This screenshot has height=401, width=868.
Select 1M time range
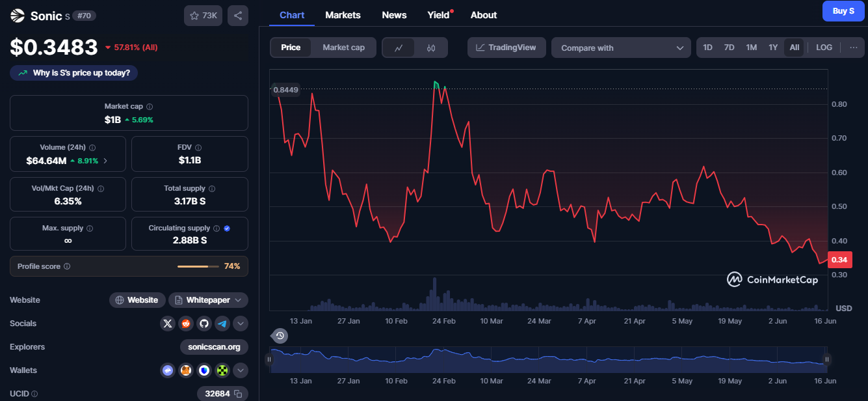pyautogui.click(x=751, y=48)
